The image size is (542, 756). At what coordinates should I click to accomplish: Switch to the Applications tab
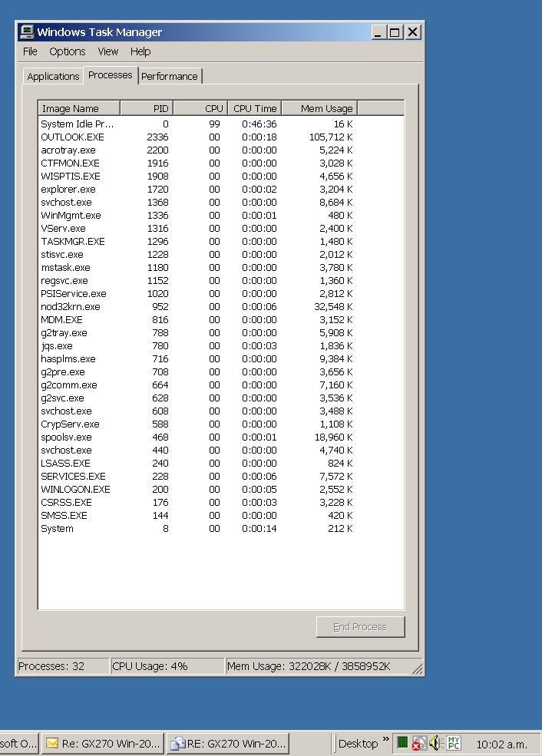(53, 76)
